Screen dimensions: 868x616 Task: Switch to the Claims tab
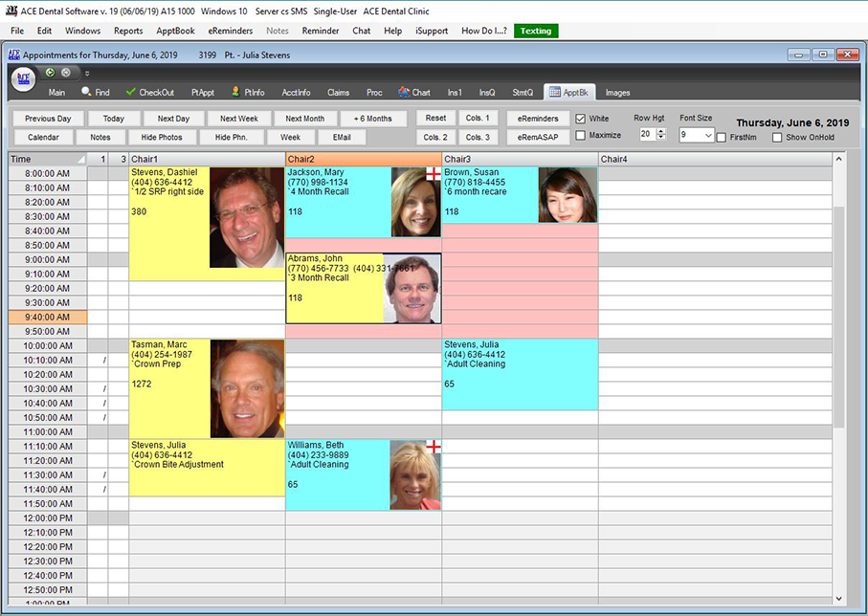(x=338, y=93)
